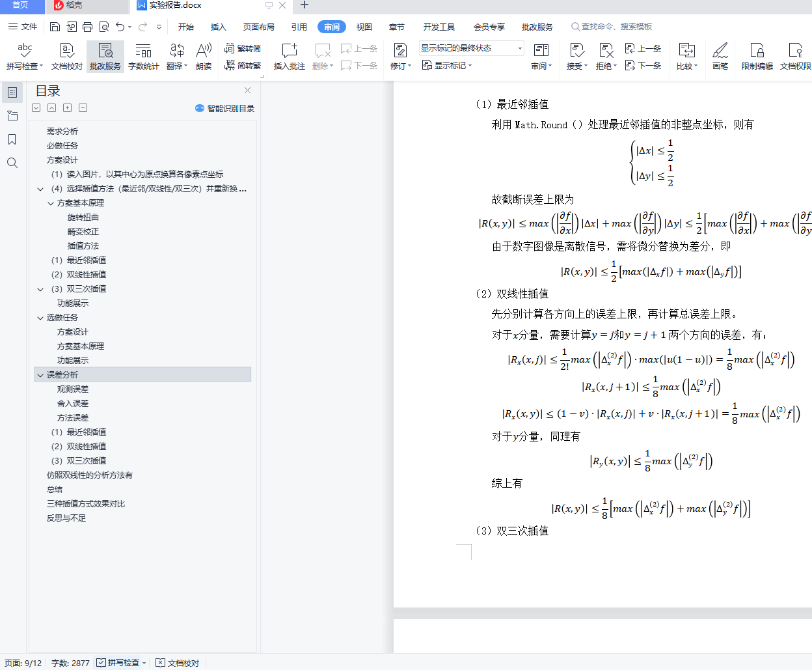Open the quick access toolbar customize arrow
Viewport: 812px width, 670px height.
pyautogui.click(x=159, y=27)
